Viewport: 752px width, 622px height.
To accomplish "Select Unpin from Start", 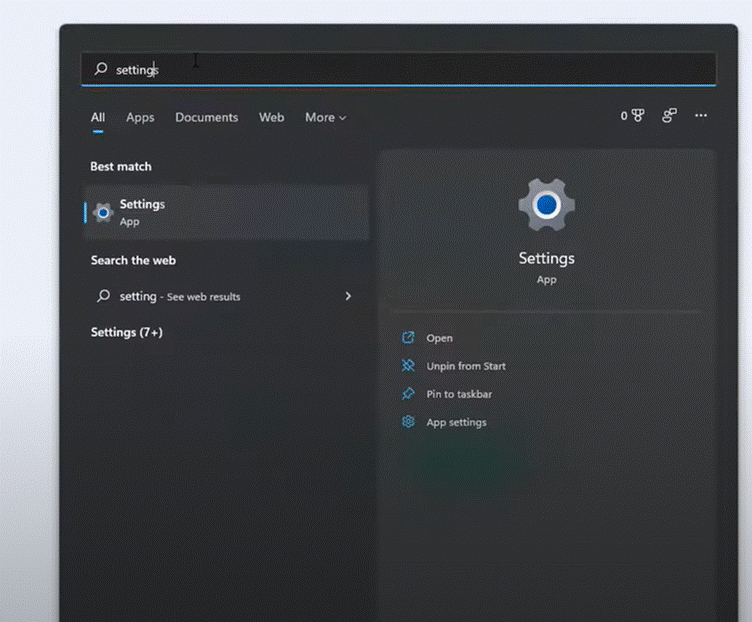I will [x=466, y=366].
